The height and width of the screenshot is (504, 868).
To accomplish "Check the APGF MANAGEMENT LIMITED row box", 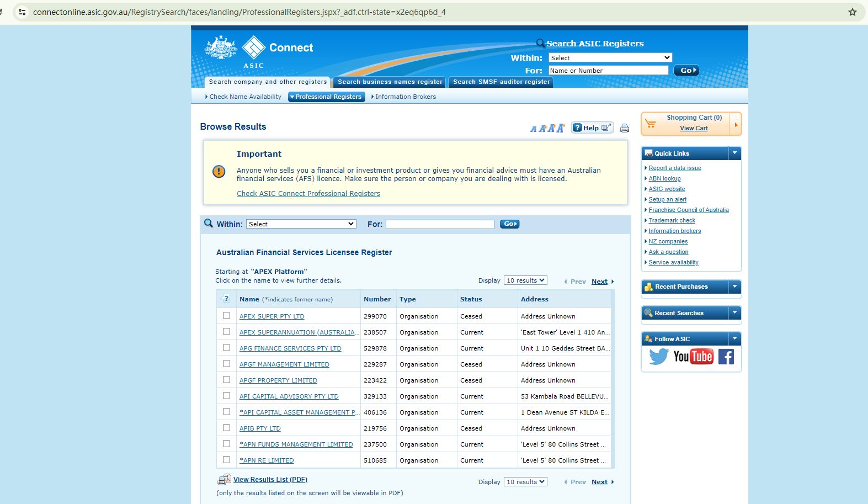I will (x=226, y=364).
